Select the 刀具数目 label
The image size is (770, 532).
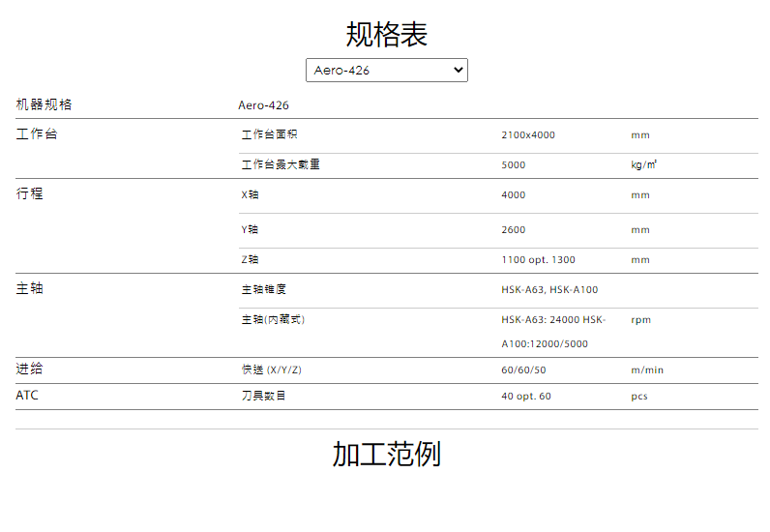pos(264,396)
